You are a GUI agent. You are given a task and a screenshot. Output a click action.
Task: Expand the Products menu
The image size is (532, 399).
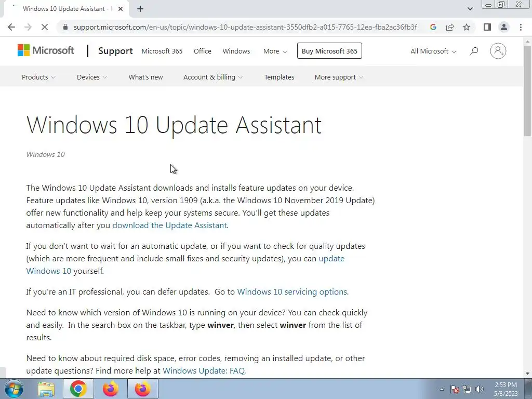click(38, 77)
